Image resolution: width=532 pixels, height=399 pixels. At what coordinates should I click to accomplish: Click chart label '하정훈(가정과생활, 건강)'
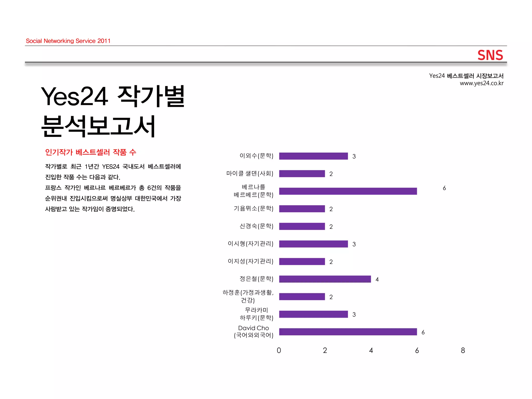click(x=248, y=296)
